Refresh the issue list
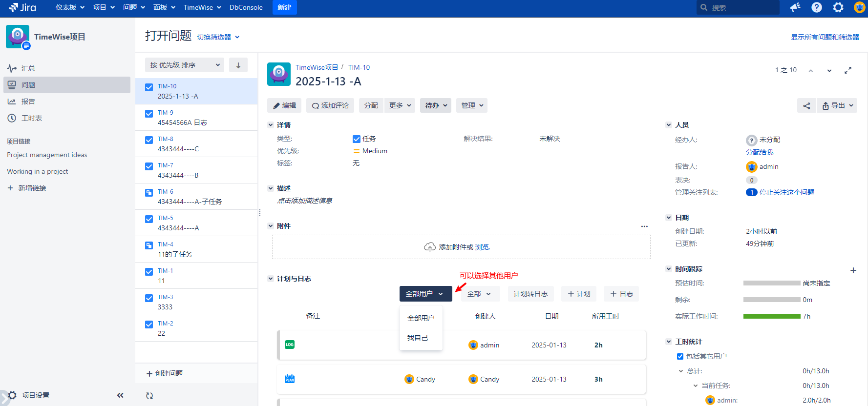 pyautogui.click(x=149, y=396)
